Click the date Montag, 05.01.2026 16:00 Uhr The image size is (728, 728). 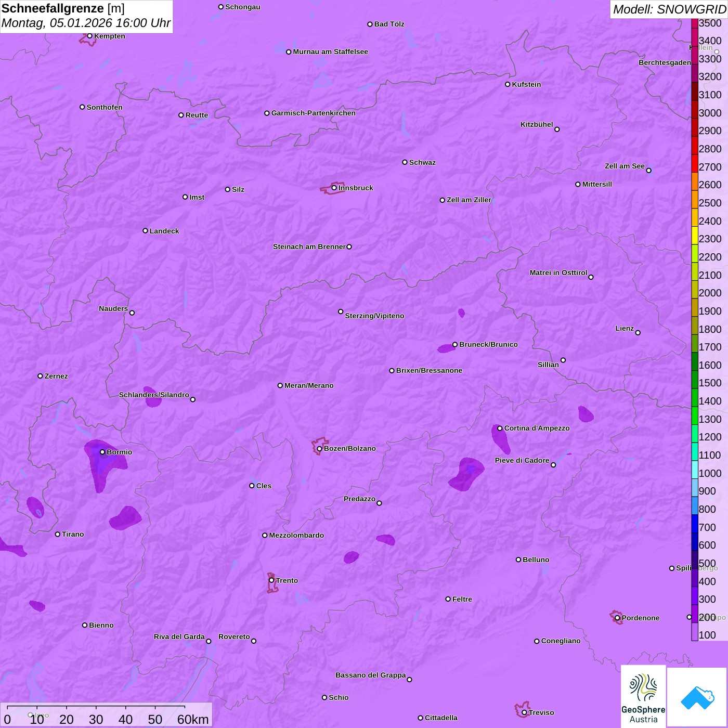click(86, 23)
